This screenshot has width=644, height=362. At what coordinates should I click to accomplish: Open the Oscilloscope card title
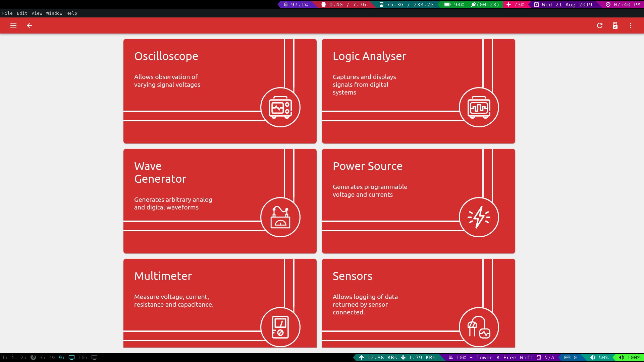coord(166,56)
